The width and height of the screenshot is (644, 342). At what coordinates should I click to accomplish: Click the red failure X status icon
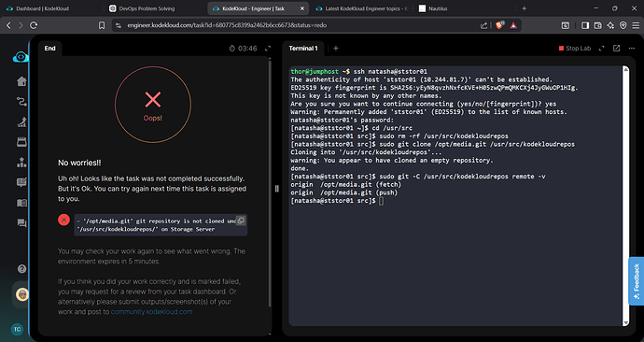[x=63, y=221]
